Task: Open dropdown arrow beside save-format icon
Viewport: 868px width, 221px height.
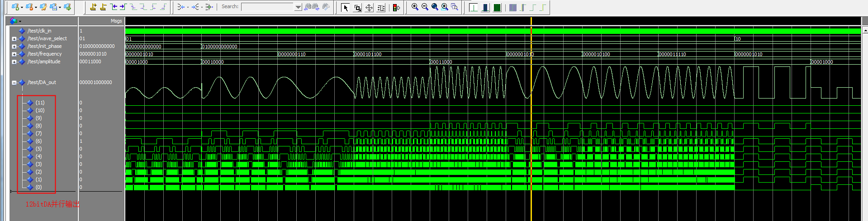Action: tap(60, 7)
